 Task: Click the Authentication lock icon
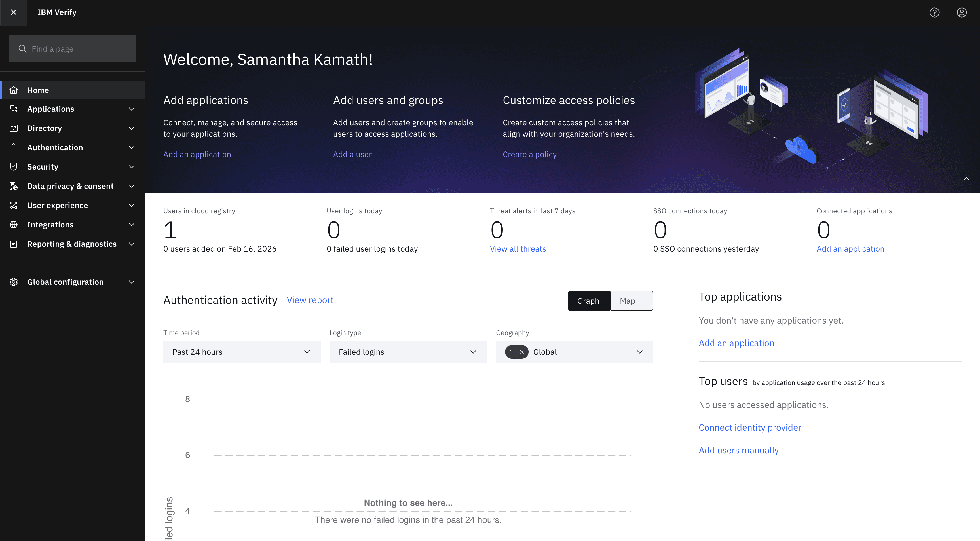point(14,148)
